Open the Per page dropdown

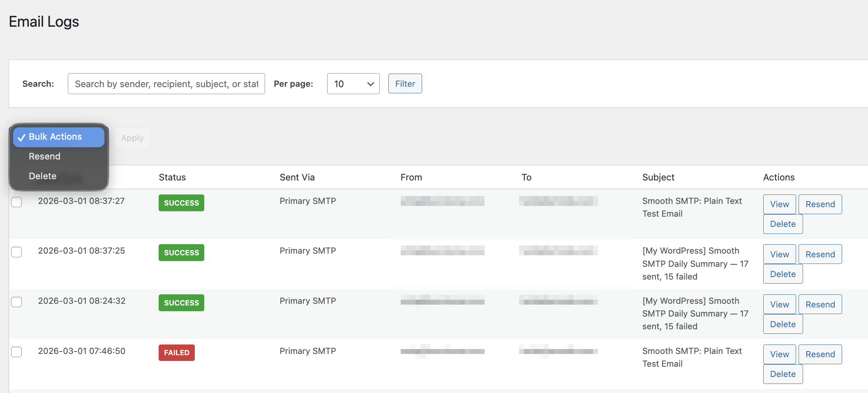[x=353, y=84]
